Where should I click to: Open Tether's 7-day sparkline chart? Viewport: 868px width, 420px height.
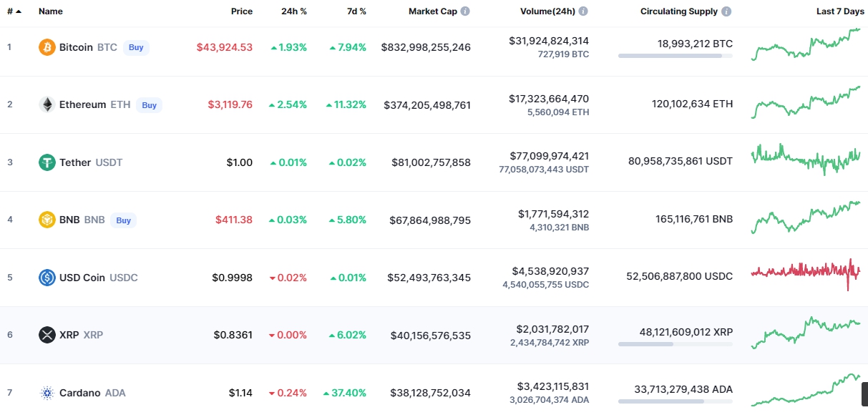806,160
